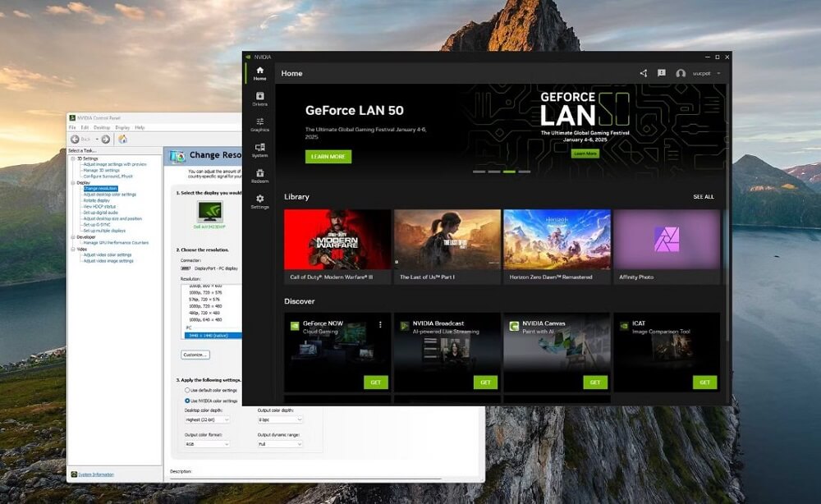The width and height of the screenshot is (821, 504).
Task: Select the Dell monitor display icon
Action: tap(210, 212)
